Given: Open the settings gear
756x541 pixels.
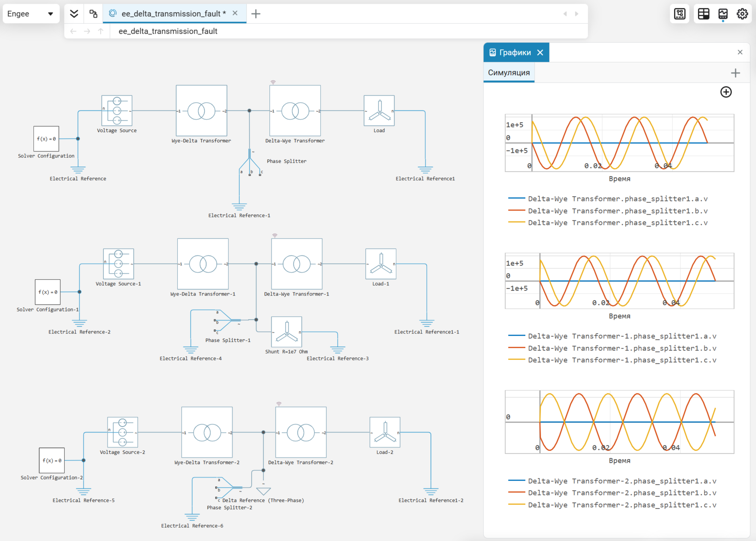Looking at the screenshot, I should click(x=742, y=14).
